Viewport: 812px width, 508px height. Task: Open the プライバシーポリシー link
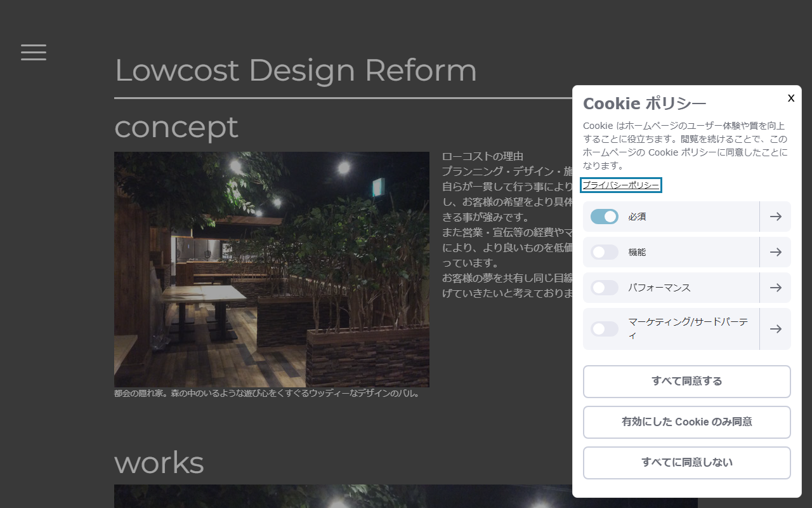tap(620, 185)
